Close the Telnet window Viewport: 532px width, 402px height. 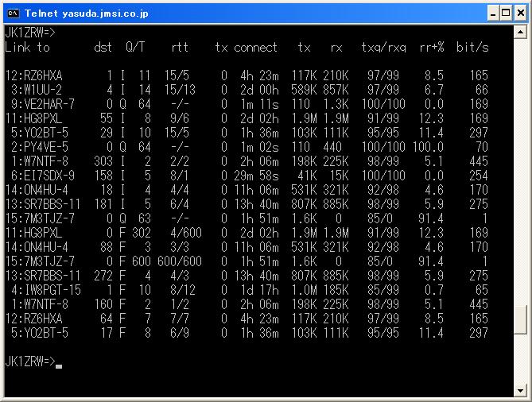point(520,14)
